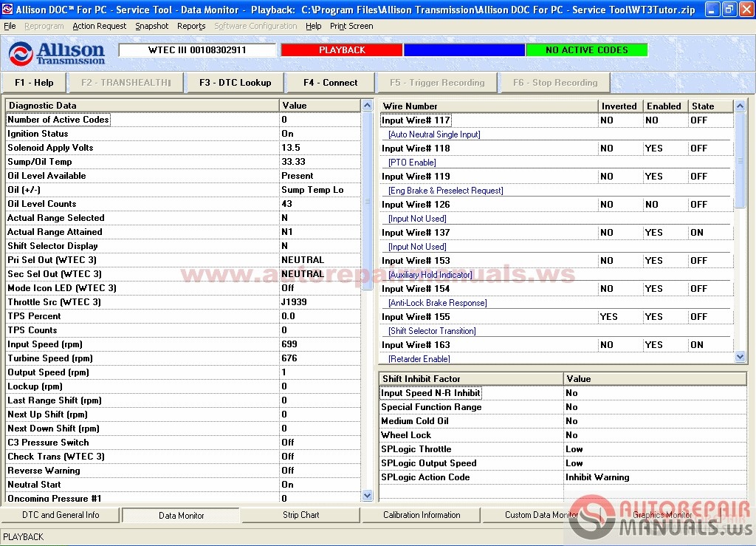
Task: Switch to the DTC and General Info tab
Action: 59,515
